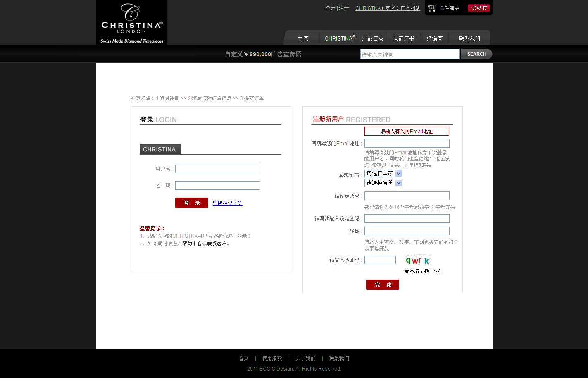Open the CHRISTINA® menu item

(x=340, y=38)
